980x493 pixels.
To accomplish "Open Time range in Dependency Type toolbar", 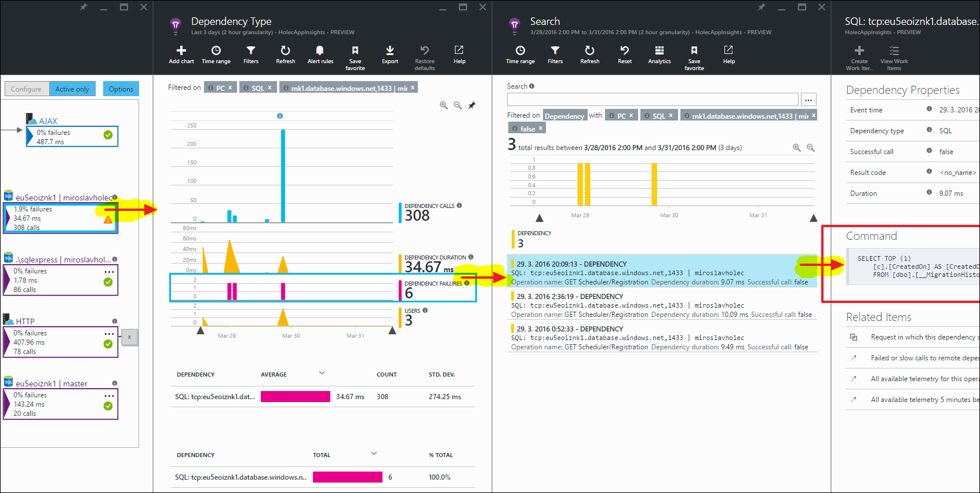I will click(x=216, y=55).
